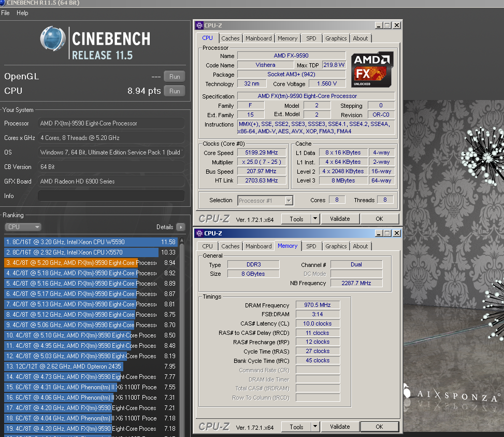The image size is (504, 437).
Task: Click Validate in bottom CPU-Z window
Action: click(x=340, y=427)
